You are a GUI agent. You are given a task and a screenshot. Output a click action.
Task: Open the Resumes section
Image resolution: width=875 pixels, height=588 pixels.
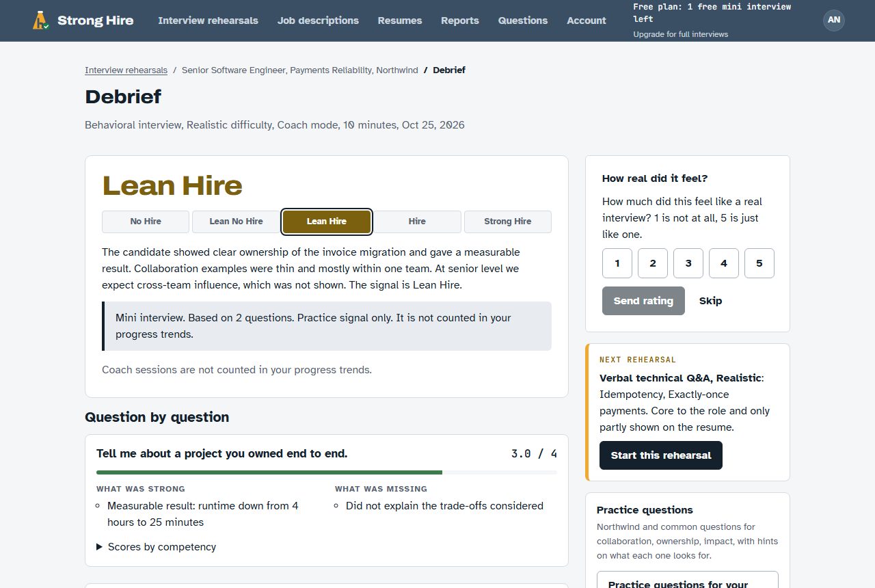[x=400, y=21]
